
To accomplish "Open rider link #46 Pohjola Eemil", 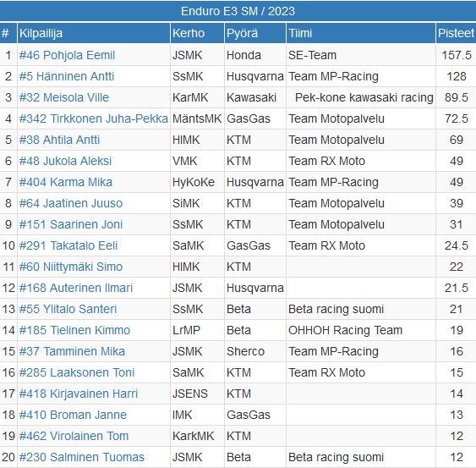I will pyautogui.click(x=67, y=55).
